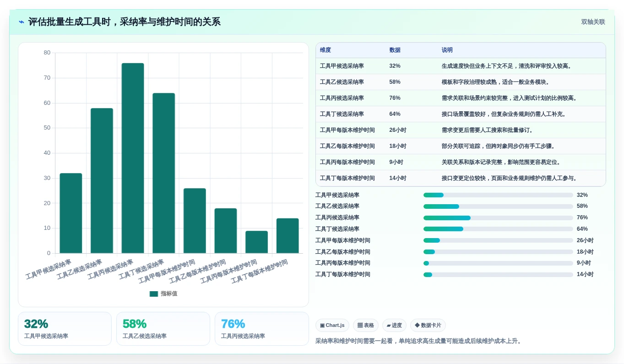
Task: Click the 表格 tag chip
Action: [x=366, y=326]
